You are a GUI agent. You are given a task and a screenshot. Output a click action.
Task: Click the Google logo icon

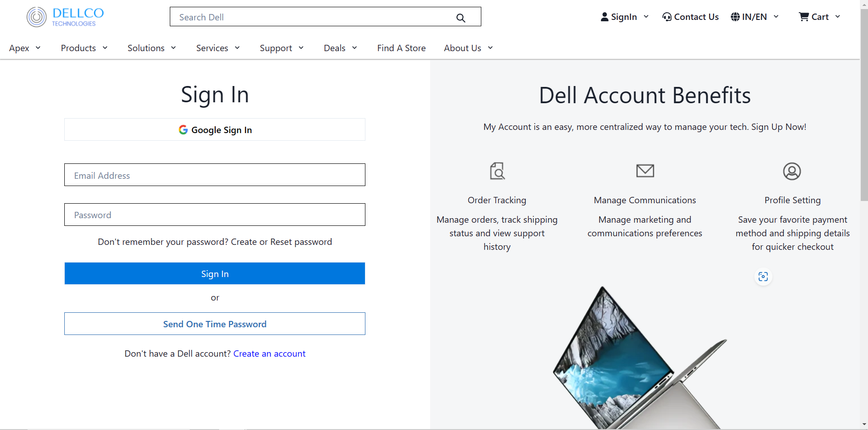[183, 130]
